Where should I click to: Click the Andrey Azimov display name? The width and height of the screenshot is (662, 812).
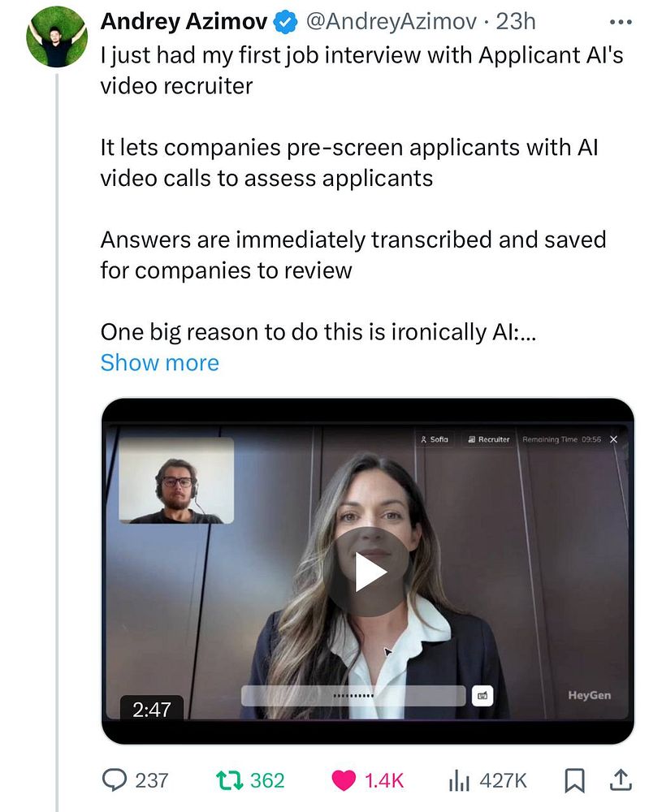(184, 22)
